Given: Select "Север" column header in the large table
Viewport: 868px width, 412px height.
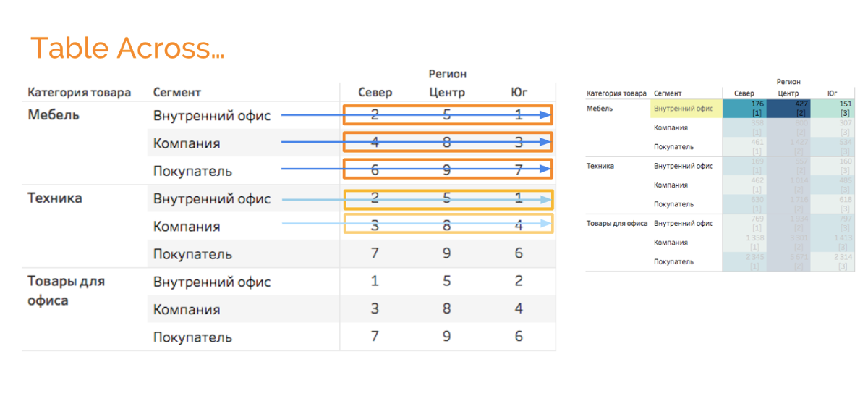Looking at the screenshot, I should 375,92.
